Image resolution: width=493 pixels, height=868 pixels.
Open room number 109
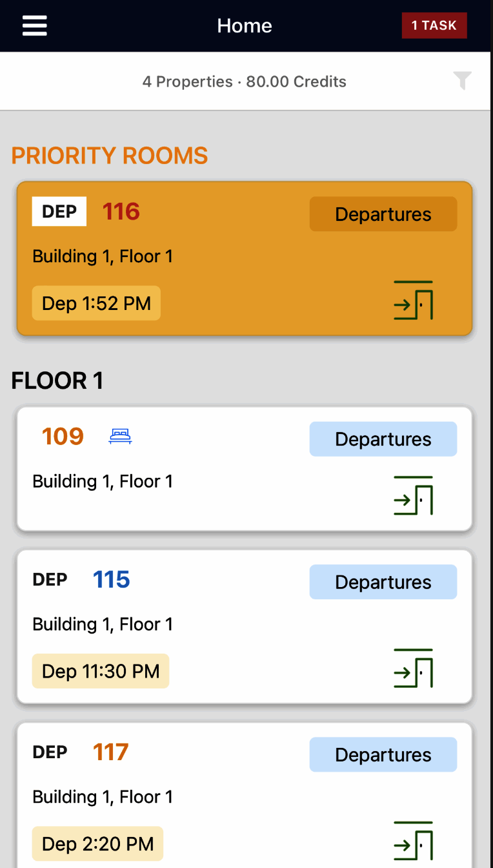(x=63, y=437)
